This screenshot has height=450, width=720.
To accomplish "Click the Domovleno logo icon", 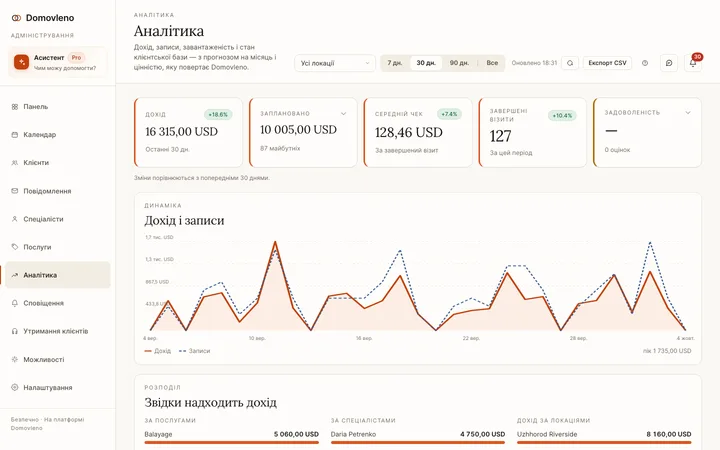I will pyautogui.click(x=17, y=18).
